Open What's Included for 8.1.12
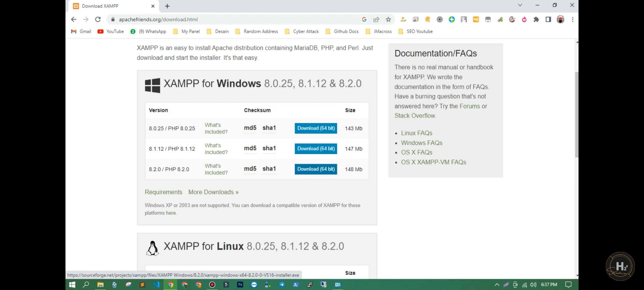This screenshot has height=290, width=644. (216, 149)
